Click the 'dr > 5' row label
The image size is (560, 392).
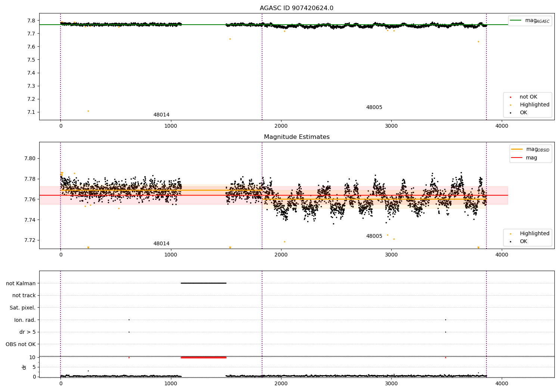[x=28, y=332]
